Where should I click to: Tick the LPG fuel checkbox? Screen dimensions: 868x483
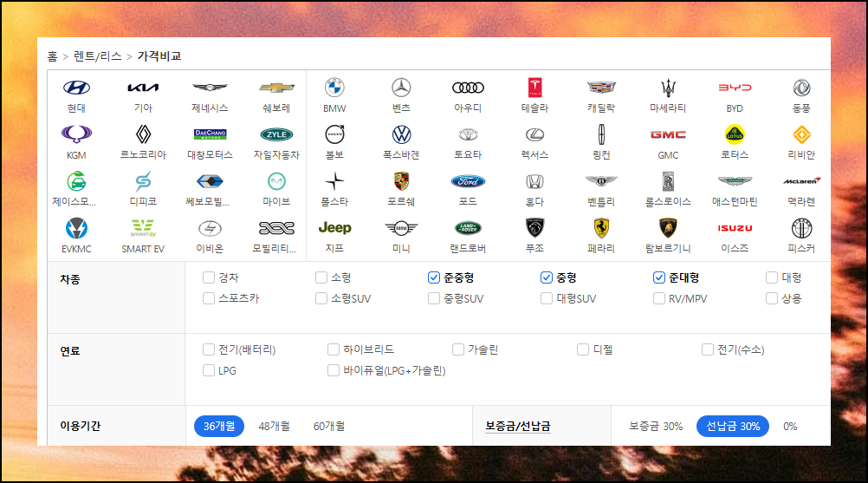209,370
